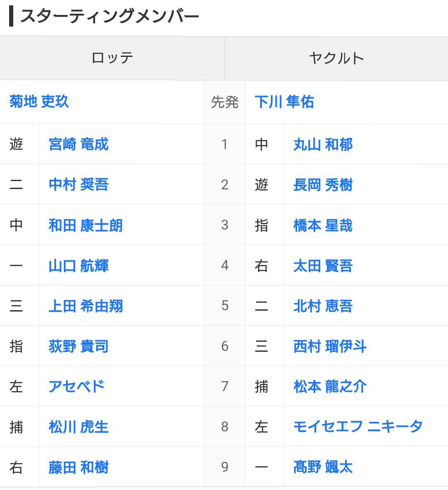The width and height of the screenshot is (448, 490).
Task: Switch to the ヤクルト team tab
Action: 336,58
